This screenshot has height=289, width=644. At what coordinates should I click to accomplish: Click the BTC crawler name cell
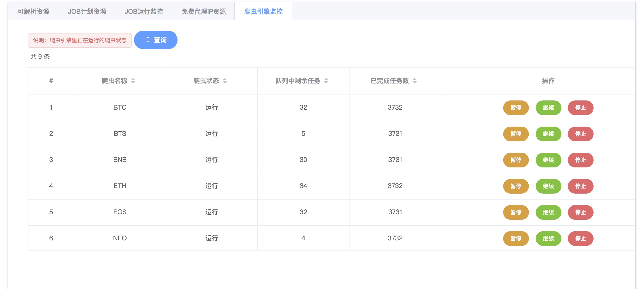[x=120, y=108]
